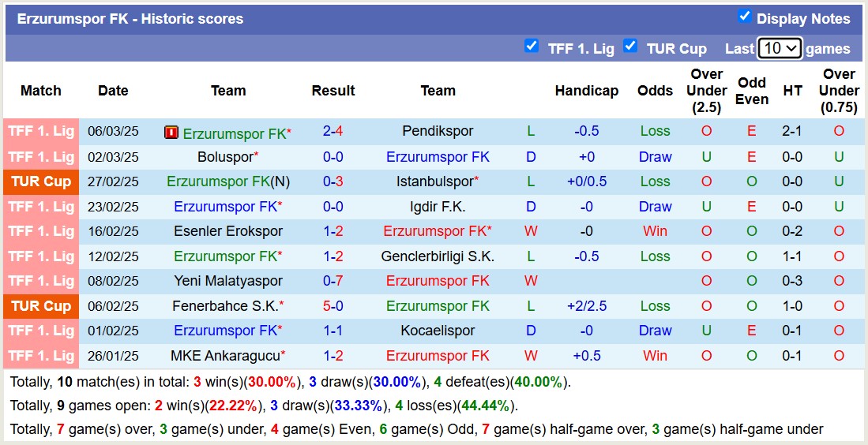This screenshot has width=868, height=445.
Task: Select the date 16/02/25
Action: 113,231
